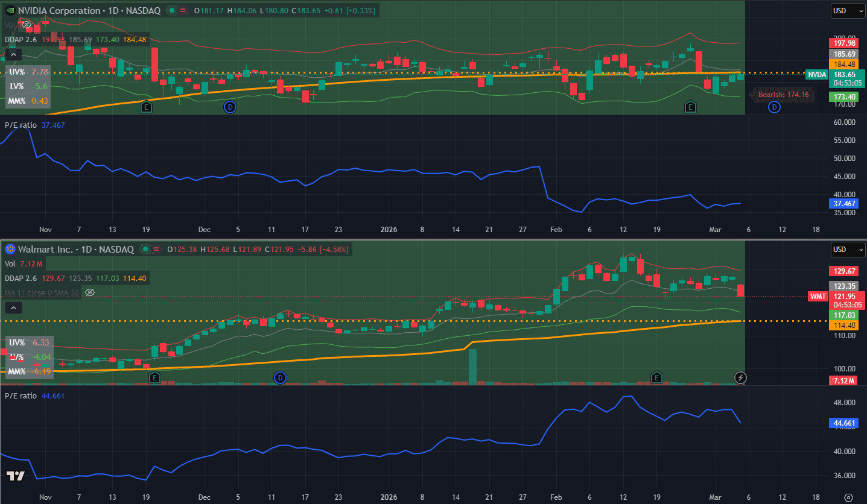Collapse the Walmart indicator legend with chevron

[x=14, y=307]
